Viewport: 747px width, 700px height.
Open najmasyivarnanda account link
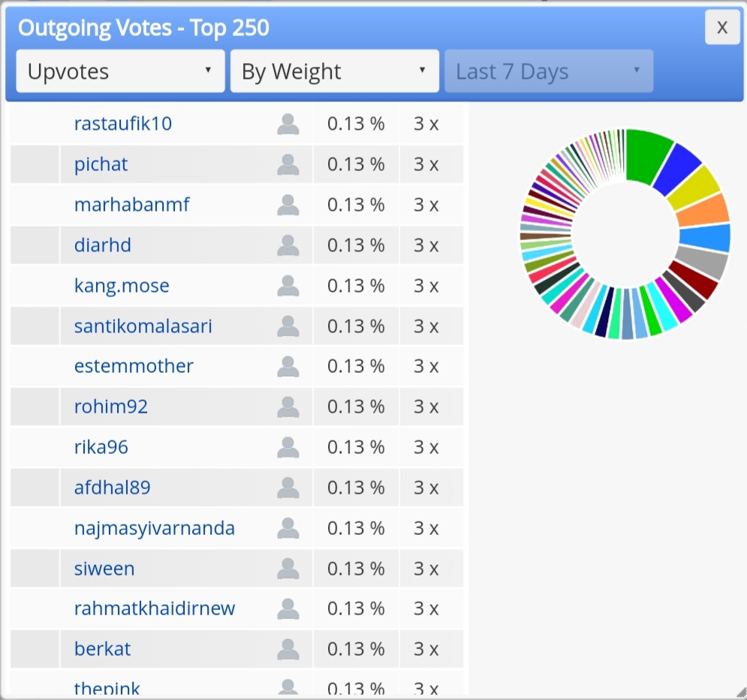click(x=155, y=528)
